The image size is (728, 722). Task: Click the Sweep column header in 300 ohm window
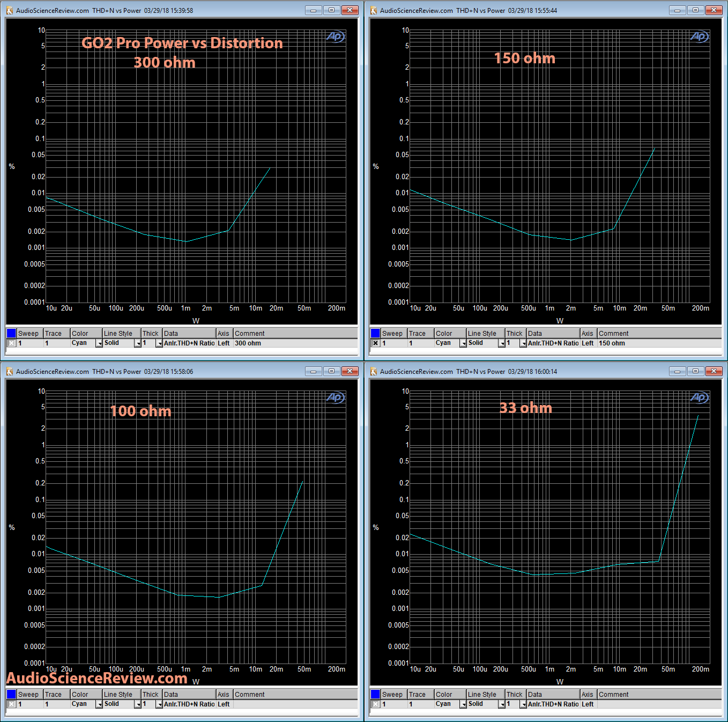[30, 334]
